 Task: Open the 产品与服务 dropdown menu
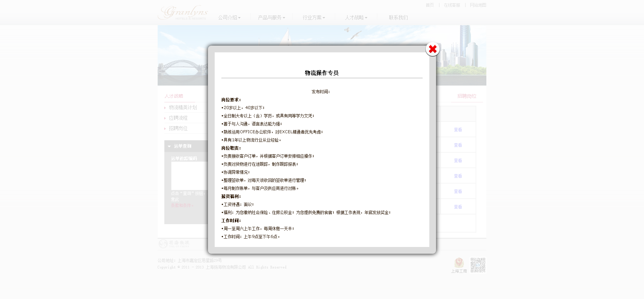pos(271,17)
